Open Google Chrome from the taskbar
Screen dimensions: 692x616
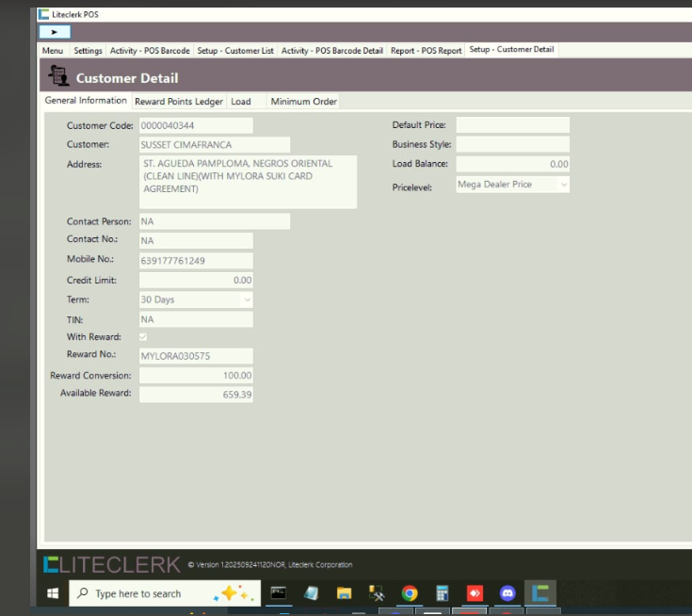point(410,593)
